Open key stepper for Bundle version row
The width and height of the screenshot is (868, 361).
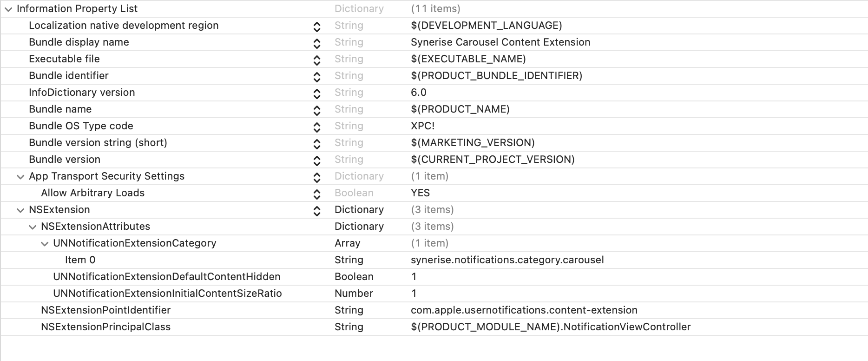pos(317,161)
